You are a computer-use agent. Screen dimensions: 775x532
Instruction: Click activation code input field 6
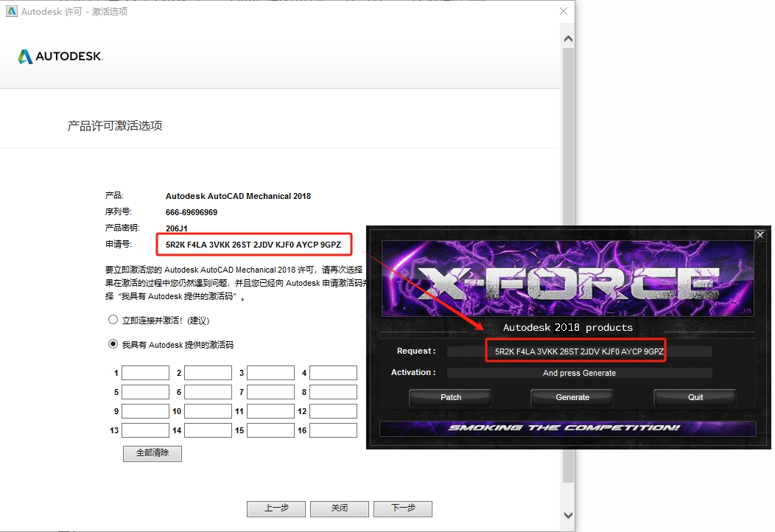click(208, 392)
